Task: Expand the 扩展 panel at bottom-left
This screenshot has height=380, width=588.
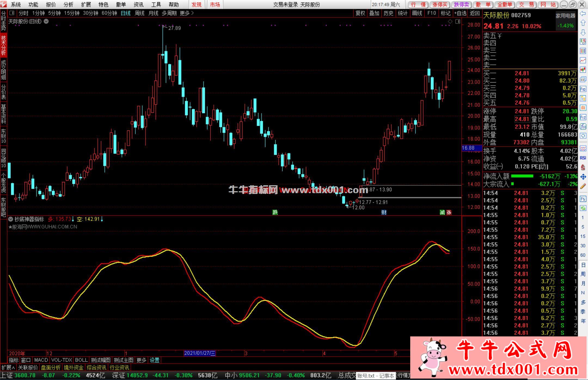Action: pos(8,367)
